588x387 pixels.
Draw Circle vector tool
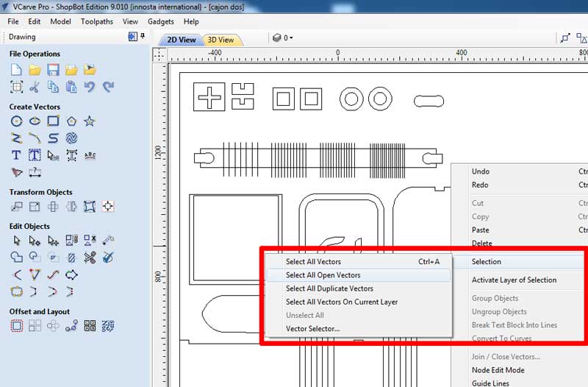16,121
